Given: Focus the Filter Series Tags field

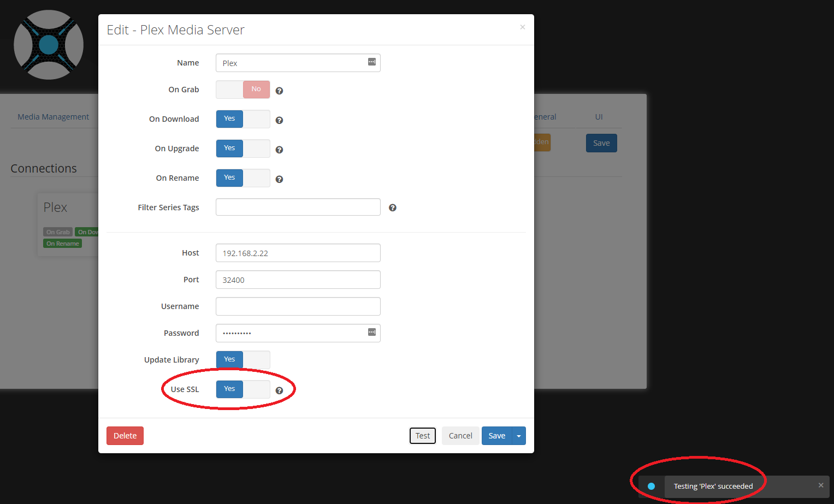Looking at the screenshot, I should (298, 207).
